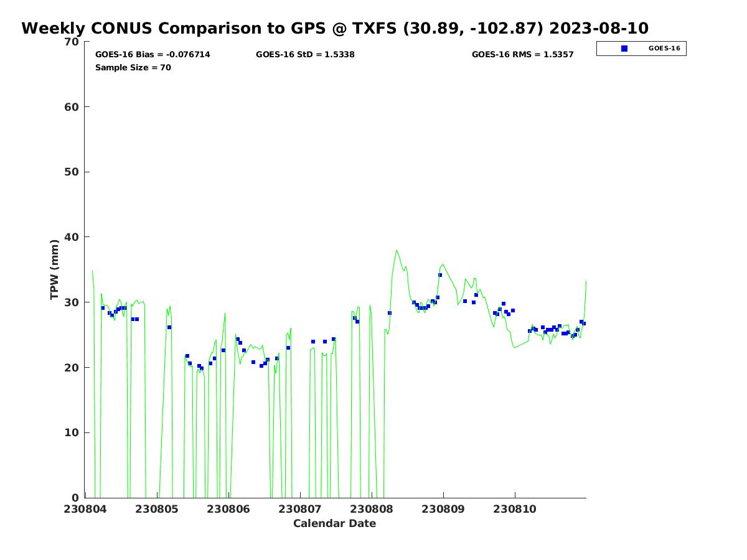Select the GOES-16 legend label

664,49
